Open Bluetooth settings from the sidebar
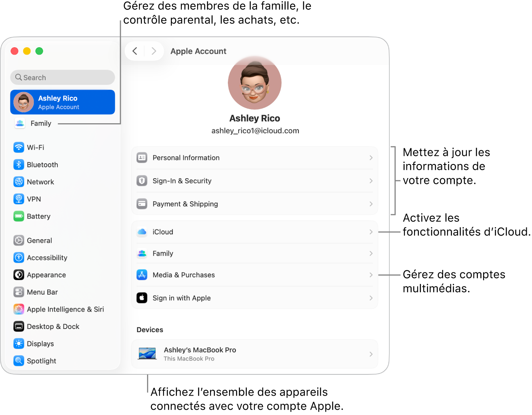The image size is (532, 415). point(19,164)
